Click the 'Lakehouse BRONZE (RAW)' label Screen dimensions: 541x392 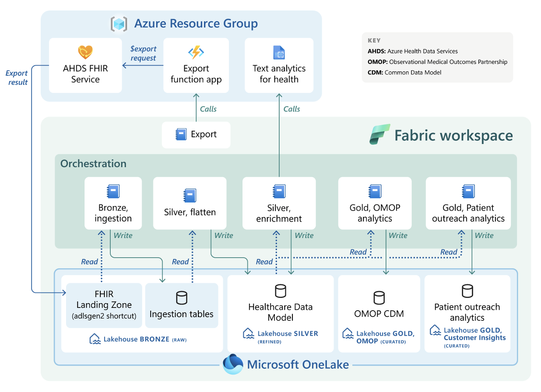pos(145,339)
